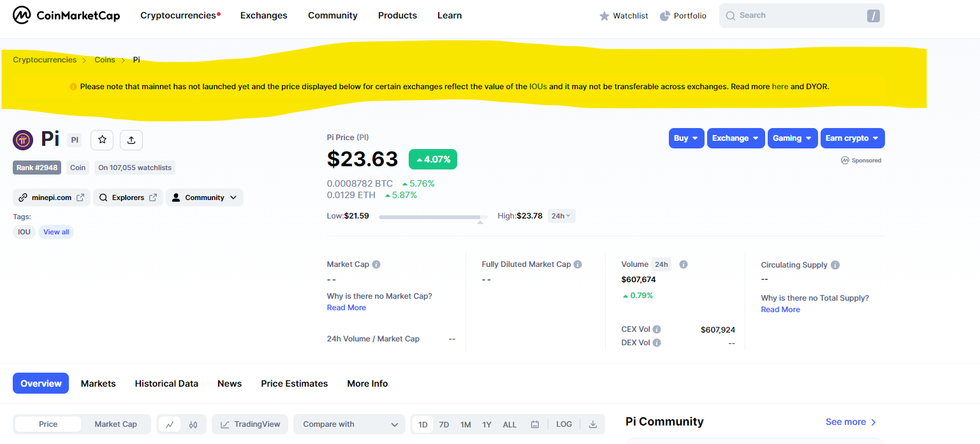Open the chart calendar date picker

(x=535, y=424)
